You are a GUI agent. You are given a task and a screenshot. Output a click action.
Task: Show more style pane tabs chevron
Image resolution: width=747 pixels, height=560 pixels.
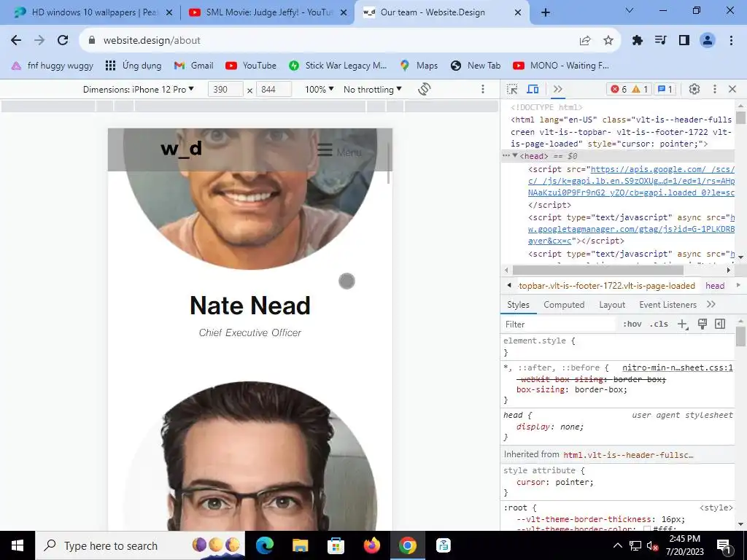711,304
